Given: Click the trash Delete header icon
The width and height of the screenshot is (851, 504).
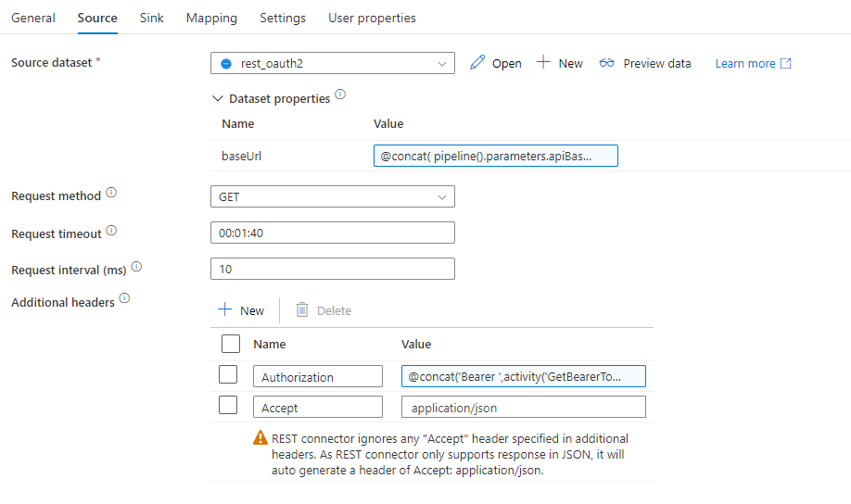Looking at the screenshot, I should [302, 309].
